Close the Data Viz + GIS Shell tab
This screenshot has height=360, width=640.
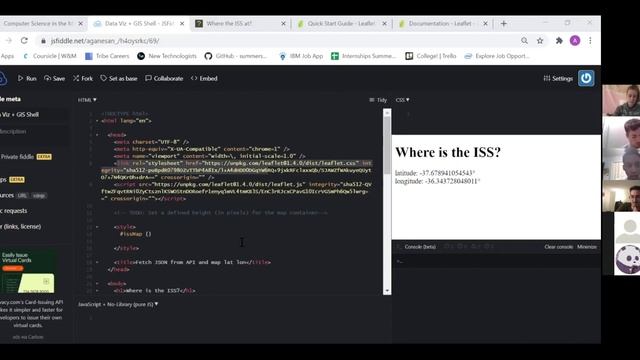tap(182, 24)
